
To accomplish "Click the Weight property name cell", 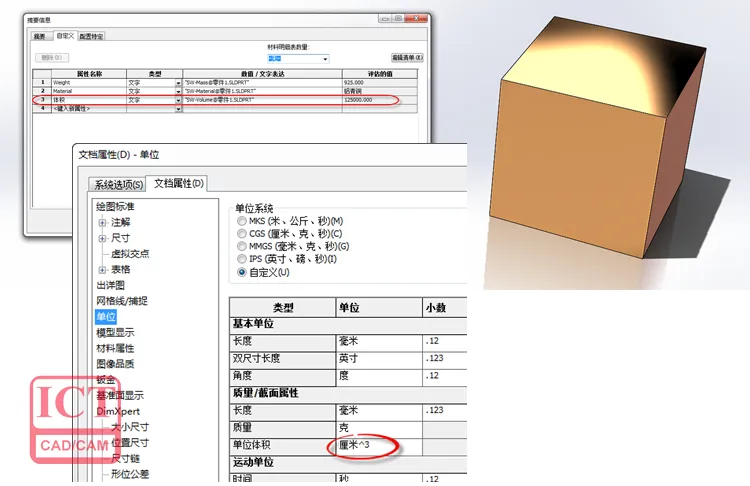I will click(x=89, y=83).
